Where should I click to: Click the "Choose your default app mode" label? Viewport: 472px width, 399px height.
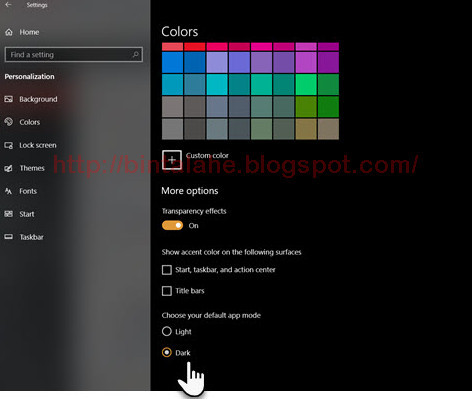click(x=211, y=315)
